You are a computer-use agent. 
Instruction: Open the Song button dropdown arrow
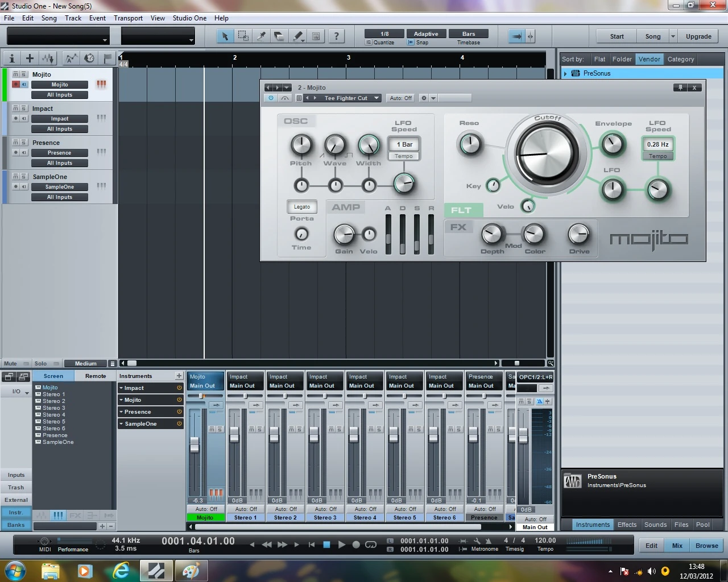673,36
